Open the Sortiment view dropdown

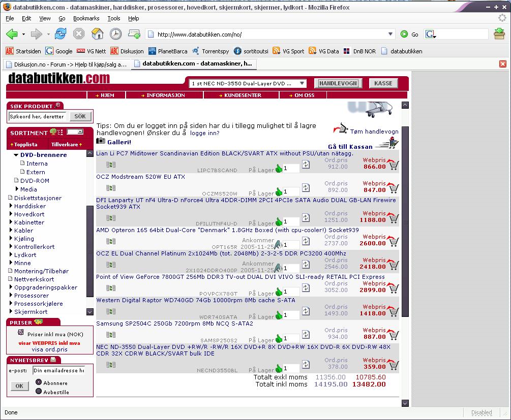(75, 132)
